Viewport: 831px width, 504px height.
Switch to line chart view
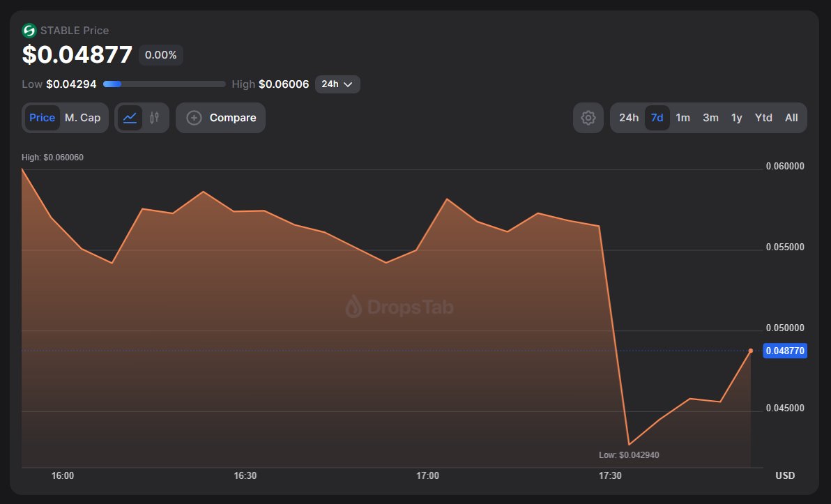point(130,118)
